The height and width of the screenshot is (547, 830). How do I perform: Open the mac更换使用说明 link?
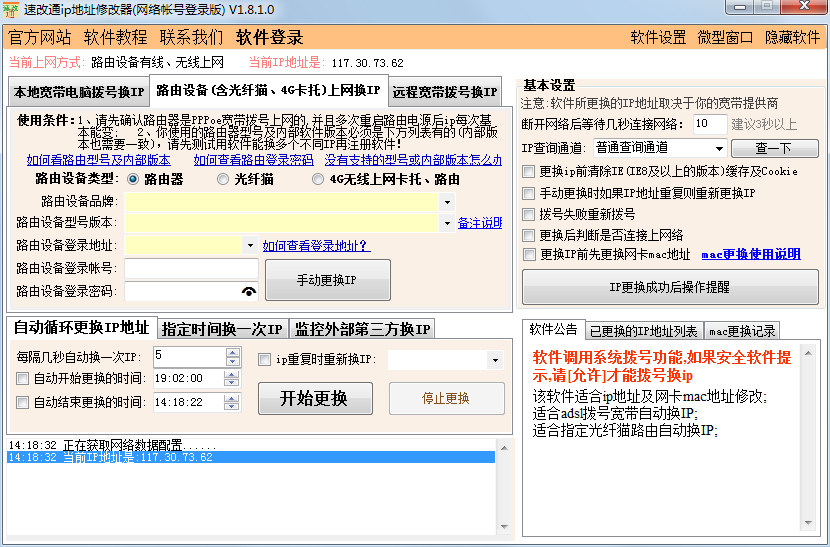point(750,255)
